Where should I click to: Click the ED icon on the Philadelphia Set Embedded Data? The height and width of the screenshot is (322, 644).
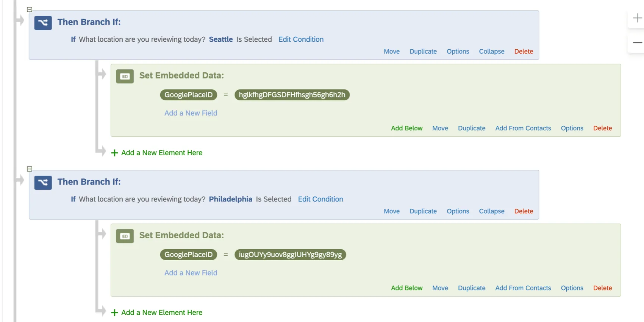click(x=125, y=236)
